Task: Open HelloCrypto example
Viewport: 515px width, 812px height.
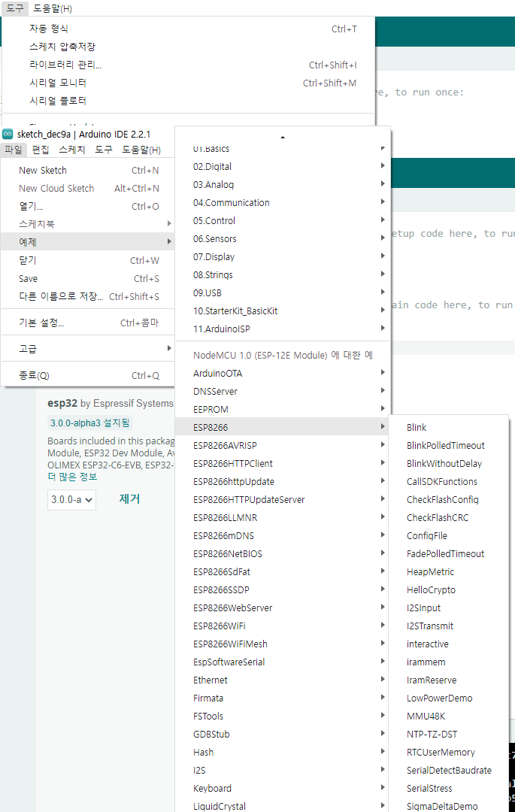Action: click(x=448, y=590)
